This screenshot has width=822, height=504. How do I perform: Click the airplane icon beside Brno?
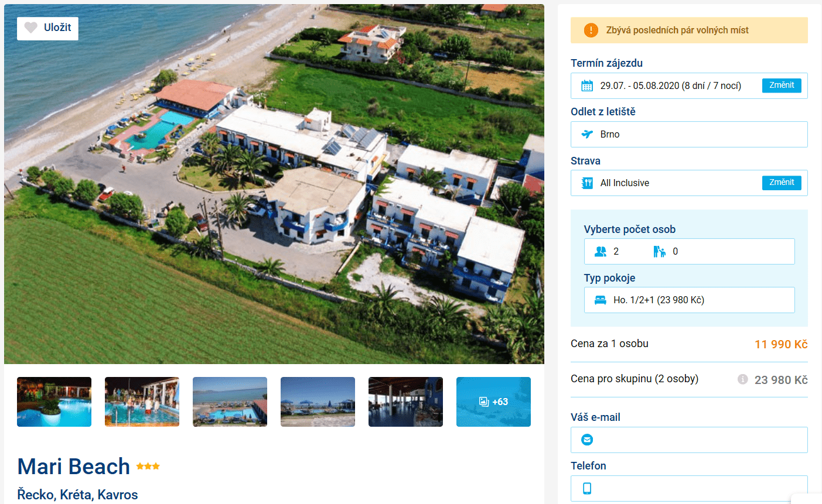tap(587, 134)
